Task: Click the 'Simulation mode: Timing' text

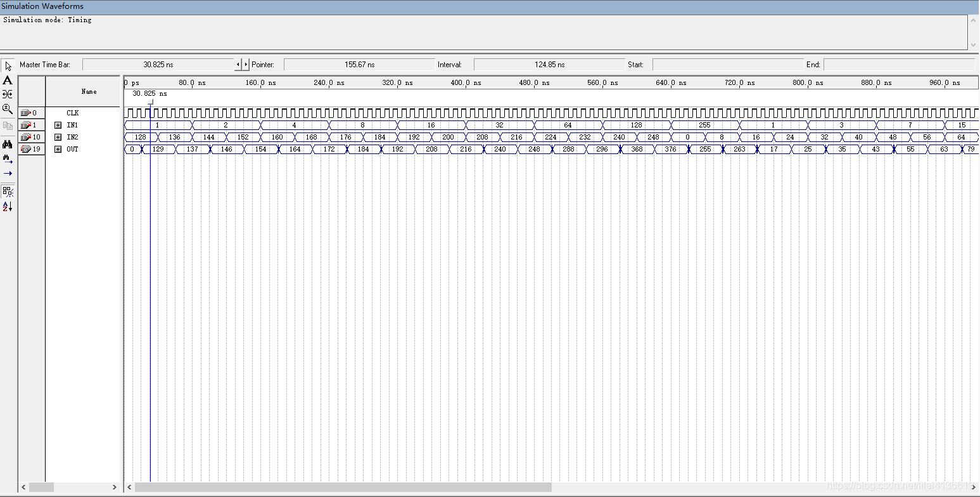Action: [48, 20]
